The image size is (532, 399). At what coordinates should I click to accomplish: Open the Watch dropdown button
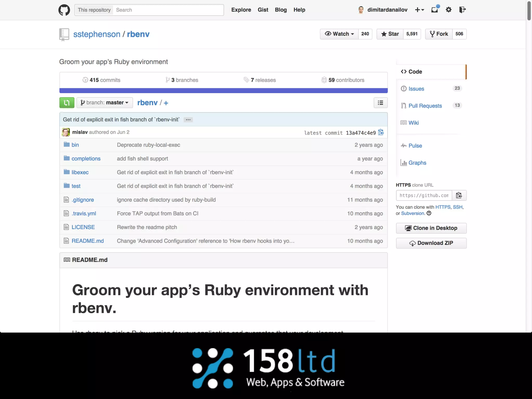pos(339,34)
